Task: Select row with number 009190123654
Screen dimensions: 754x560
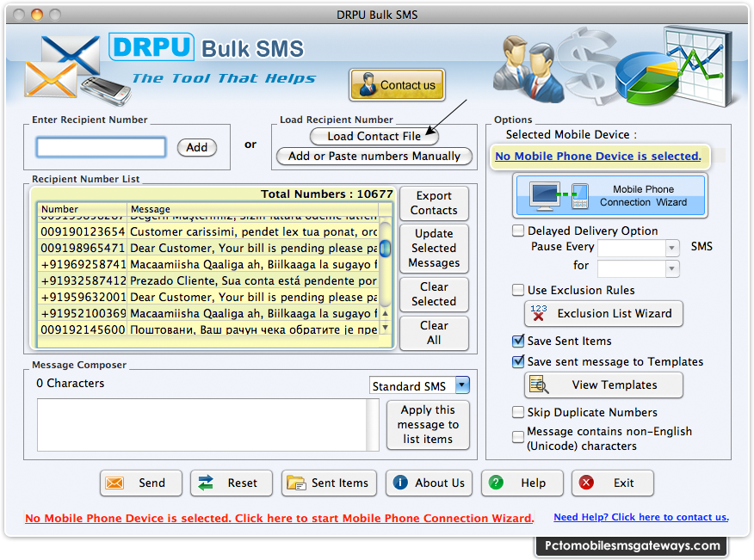Action: click(208, 231)
